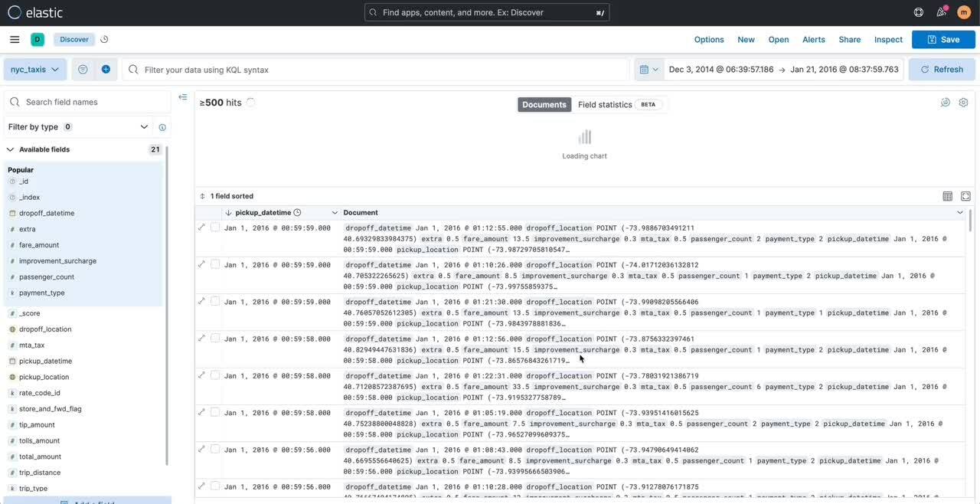This screenshot has height=504, width=980.
Task: Expand the first document row details
Action: [x=202, y=227]
